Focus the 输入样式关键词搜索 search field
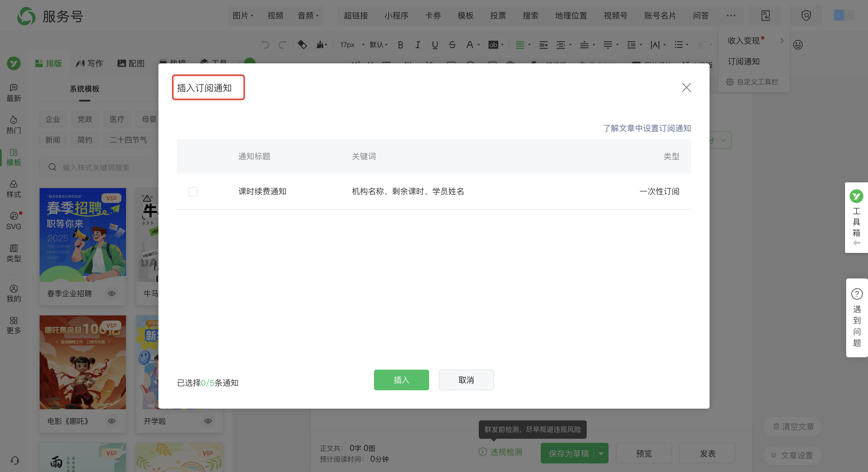The image size is (868, 472). 96,167
